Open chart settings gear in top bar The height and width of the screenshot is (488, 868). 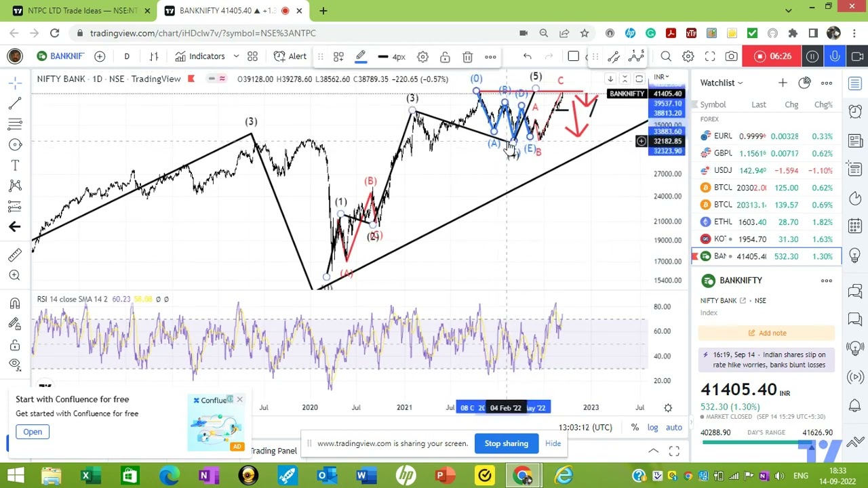[688, 56]
